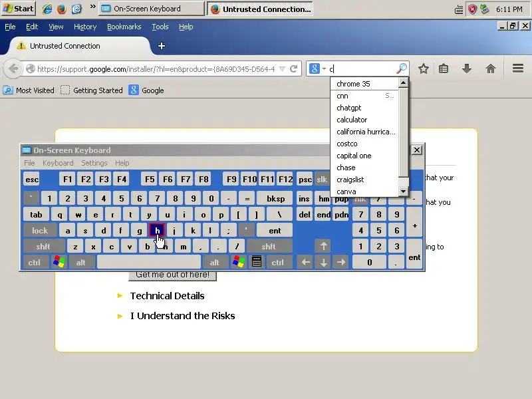Switch to Untrusted Connection taskbar button
Screen dimensions: 532x399
(x=260, y=9)
